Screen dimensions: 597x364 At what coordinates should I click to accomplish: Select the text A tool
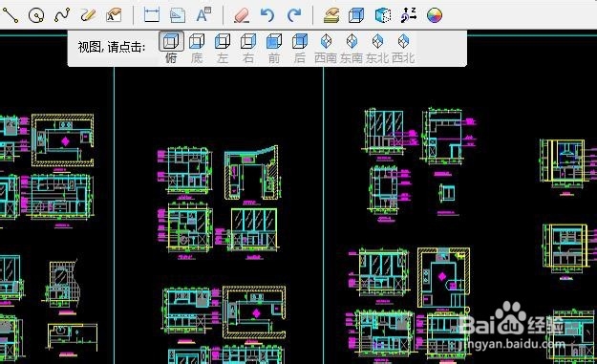(x=203, y=15)
